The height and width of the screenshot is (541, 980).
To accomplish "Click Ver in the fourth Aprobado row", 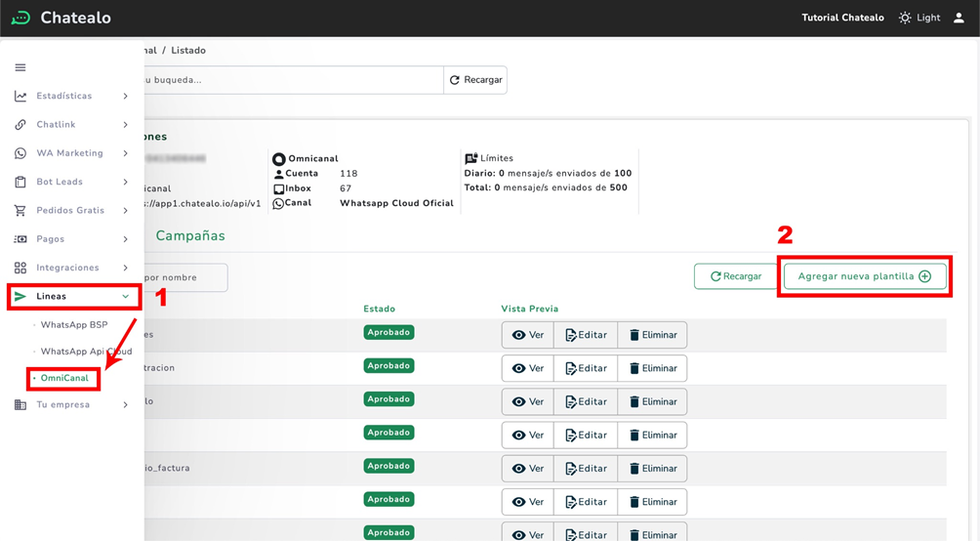I will click(527, 436).
